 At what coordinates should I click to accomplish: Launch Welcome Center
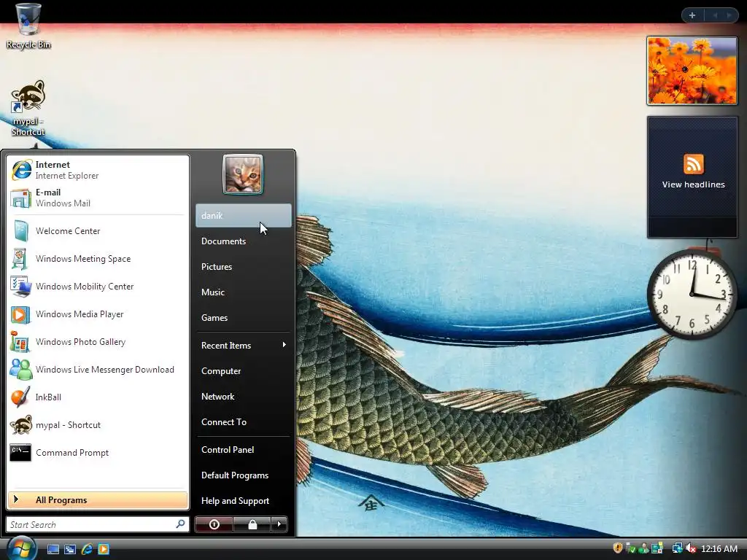(x=98, y=231)
